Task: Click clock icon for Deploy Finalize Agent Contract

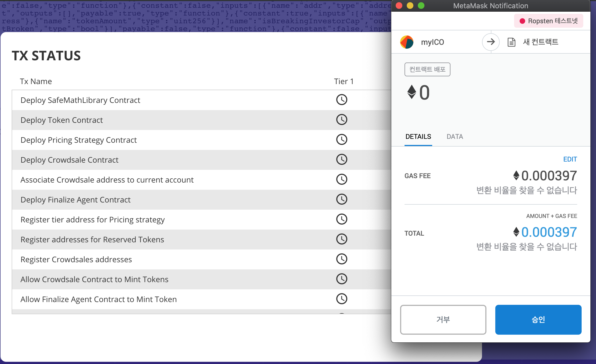Action: 341,199
